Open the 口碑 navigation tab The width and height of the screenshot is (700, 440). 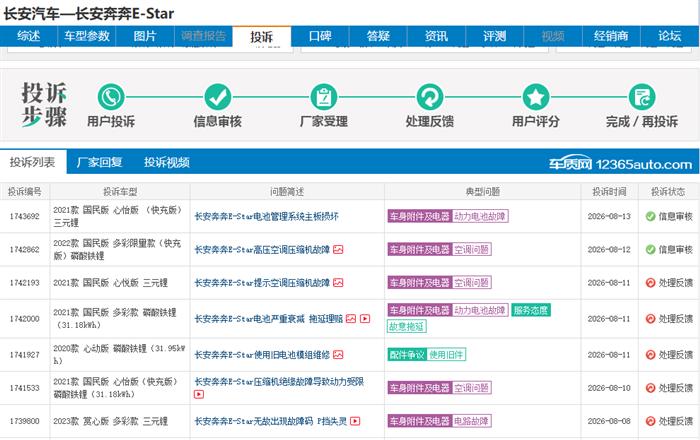320,36
